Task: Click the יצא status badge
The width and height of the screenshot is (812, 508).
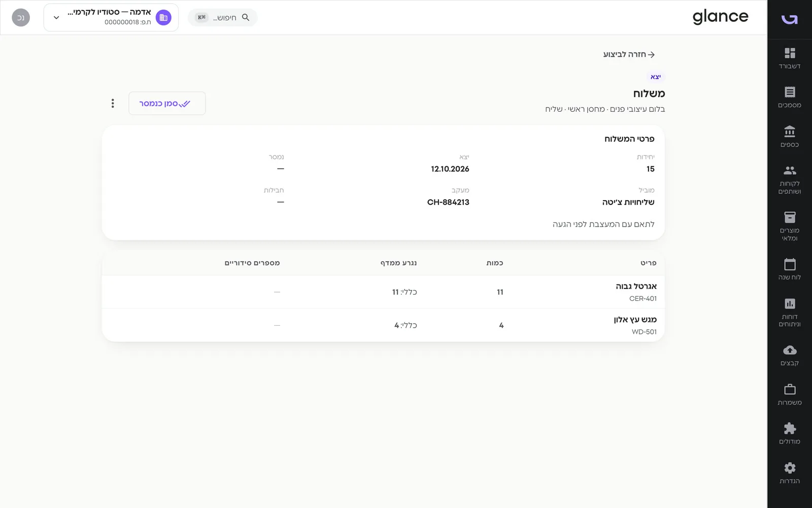Action: (656, 77)
